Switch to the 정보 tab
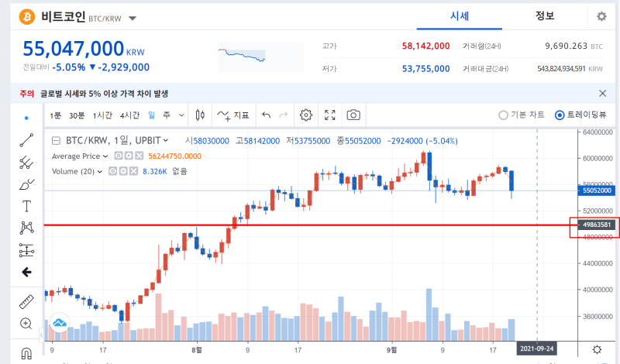The image size is (620, 364). pyautogui.click(x=545, y=15)
